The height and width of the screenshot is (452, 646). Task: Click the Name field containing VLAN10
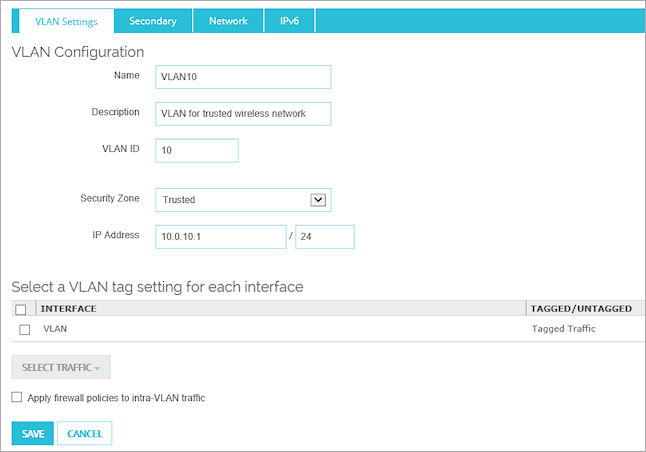(x=243, y=77)
